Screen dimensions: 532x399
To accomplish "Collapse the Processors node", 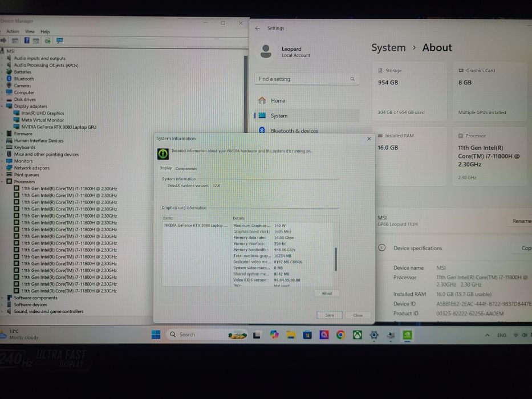I will [x=2, y=181].
